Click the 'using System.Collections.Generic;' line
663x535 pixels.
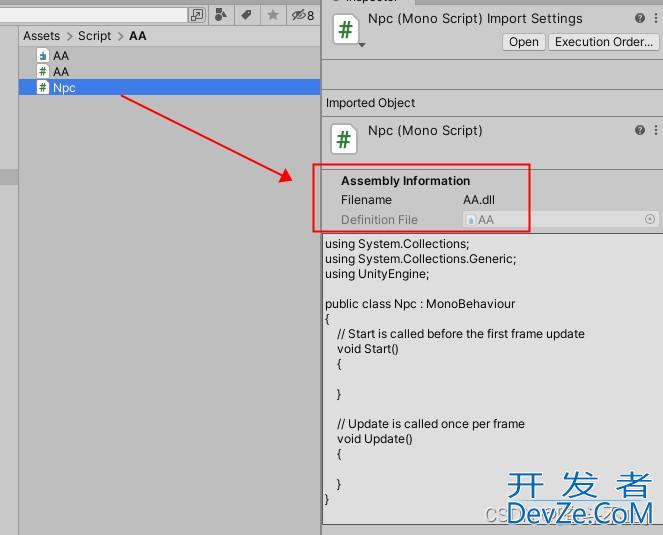(420, 259)
